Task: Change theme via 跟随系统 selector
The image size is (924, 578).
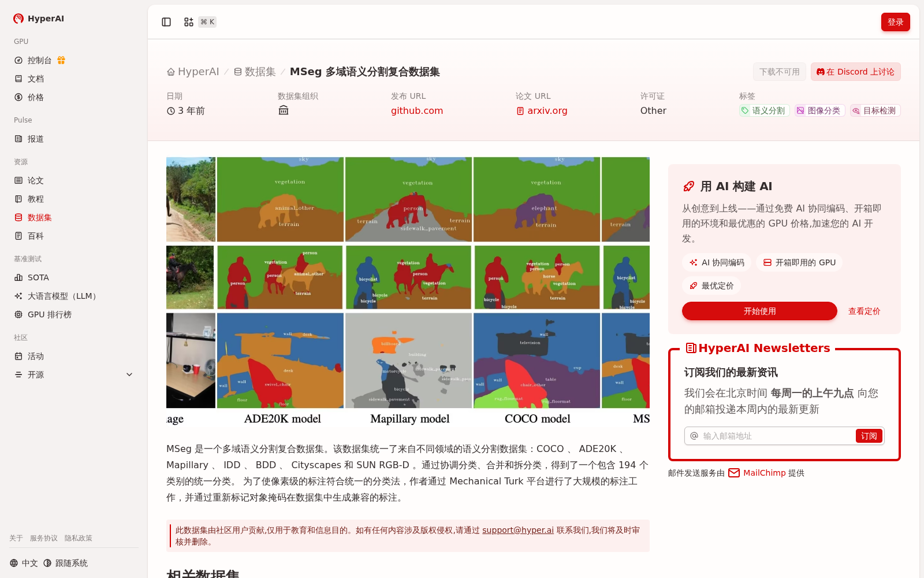Action: [x=65, y=563]
